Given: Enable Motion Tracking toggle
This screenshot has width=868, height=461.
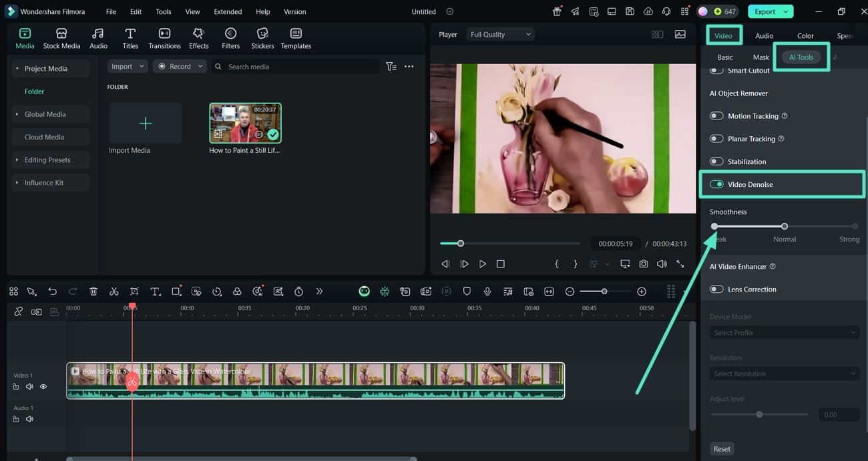Looking at the screenshot, I should pyautogui.click(x=716, y=116).
